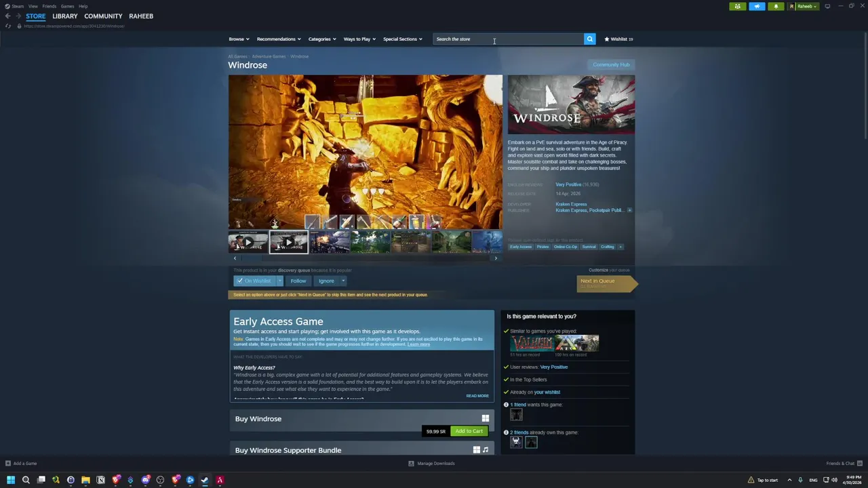Click the Very Positive reviews link
Screen dimensions: 868x488
(x=568, y=184)
